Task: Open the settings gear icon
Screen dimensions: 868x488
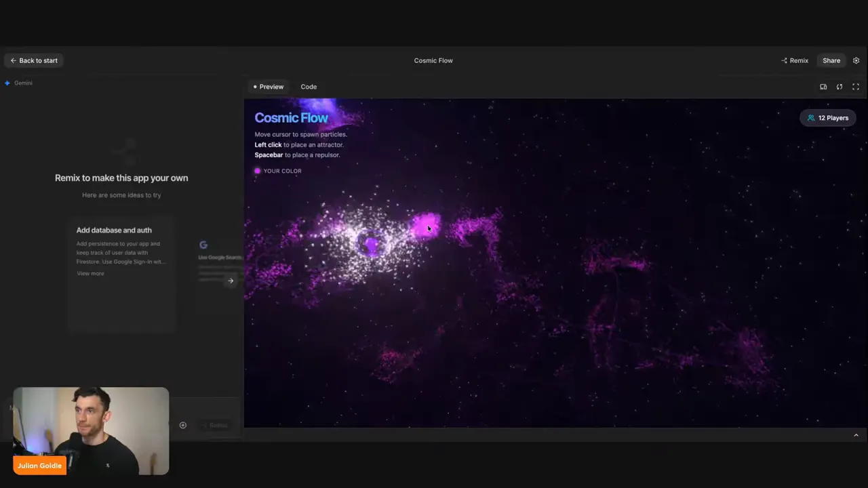Action: click(856, 60)
